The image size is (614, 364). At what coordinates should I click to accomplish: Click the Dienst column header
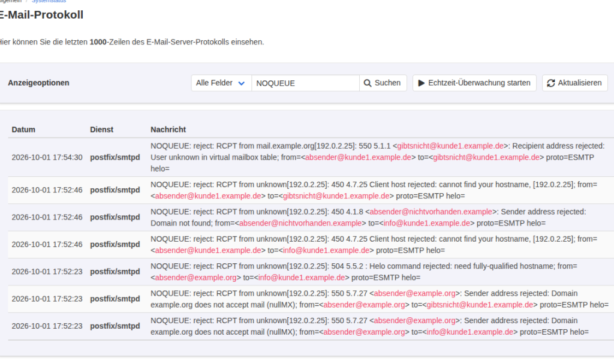(x=101, y=130)
